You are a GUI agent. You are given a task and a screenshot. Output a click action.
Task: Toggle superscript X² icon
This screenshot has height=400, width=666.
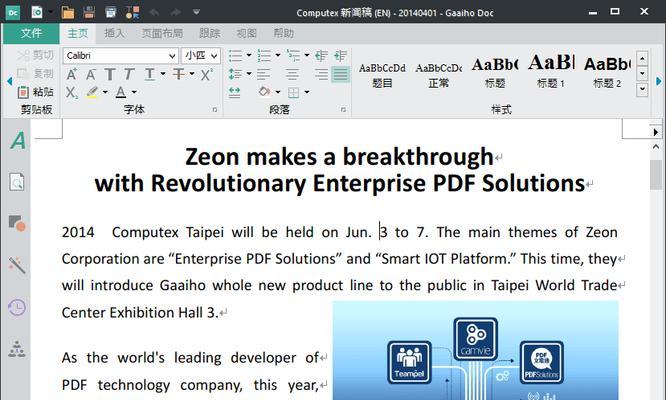(x=207, y=74)
